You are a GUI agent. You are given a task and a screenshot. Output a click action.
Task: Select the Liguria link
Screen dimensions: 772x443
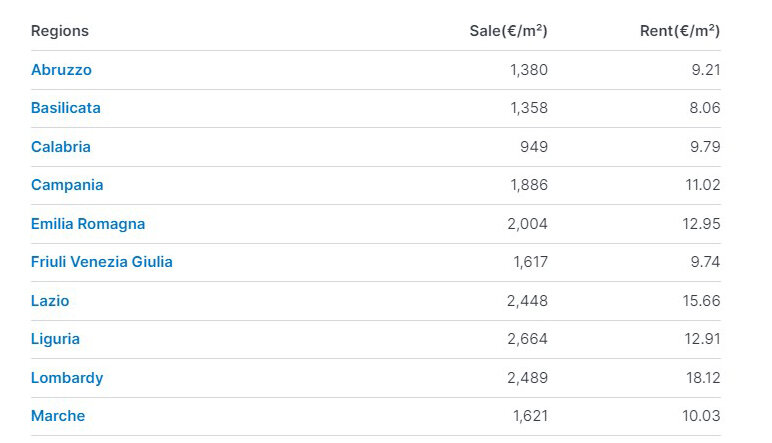(55, 339)
